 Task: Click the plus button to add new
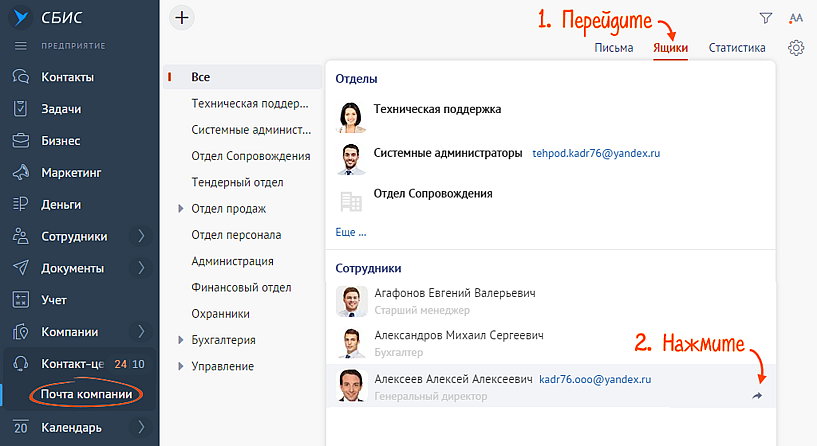click(x=181, y=17)
